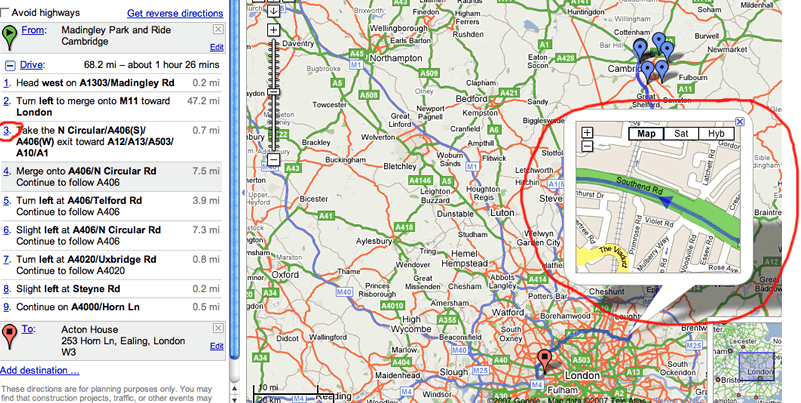Open step 3 N Circular exit
Image resolution: width=801 pixels, height=403 pixels.
pos(6,131)
